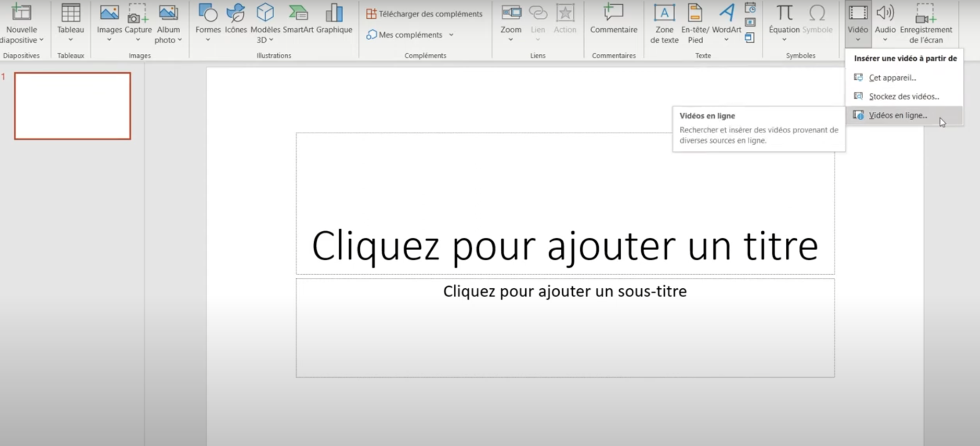Image resolution: width=980 pixels, height=446 pixels.
Task: Click the slide number icon
Action: tap(750, 22)
